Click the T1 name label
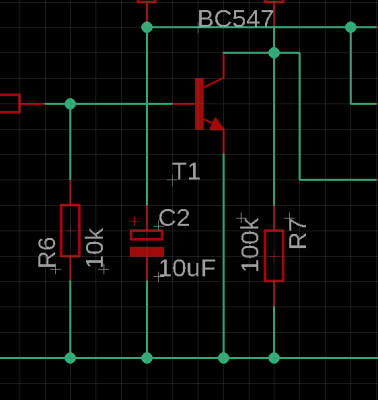The image size is (378, 400). [x=187, y=172]
